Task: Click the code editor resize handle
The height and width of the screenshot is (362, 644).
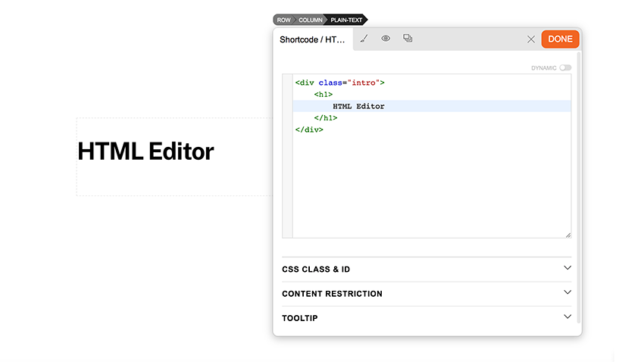Action: tap(568, 236)
